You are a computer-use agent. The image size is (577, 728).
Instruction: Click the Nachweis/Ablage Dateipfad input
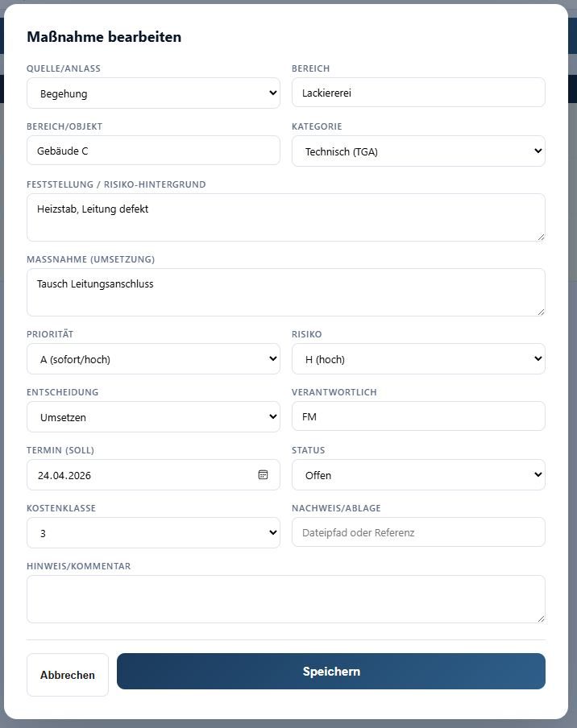click(x=418, y=532)
